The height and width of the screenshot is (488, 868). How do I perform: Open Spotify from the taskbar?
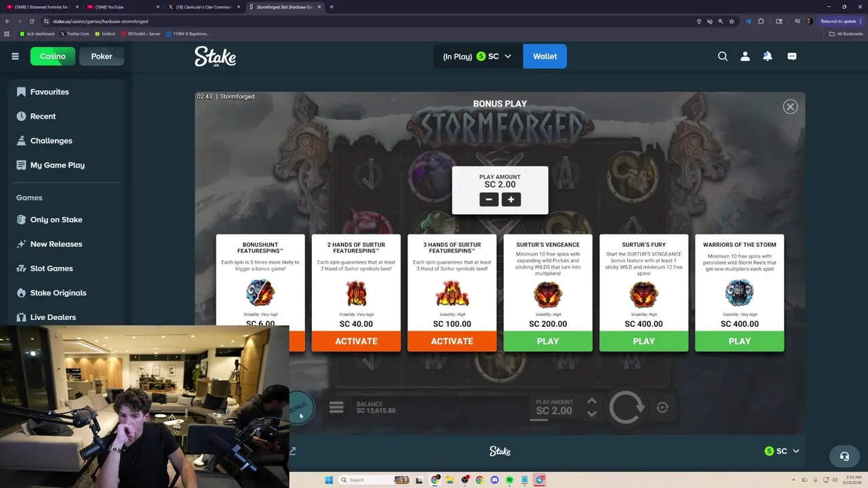click(509, 480)
